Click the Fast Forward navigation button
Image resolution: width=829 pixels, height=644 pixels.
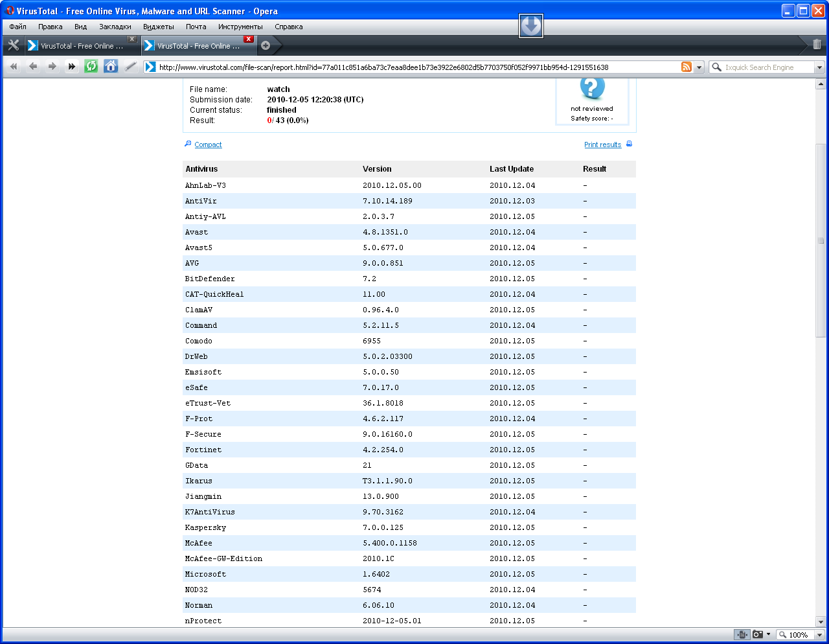(72, 66)
